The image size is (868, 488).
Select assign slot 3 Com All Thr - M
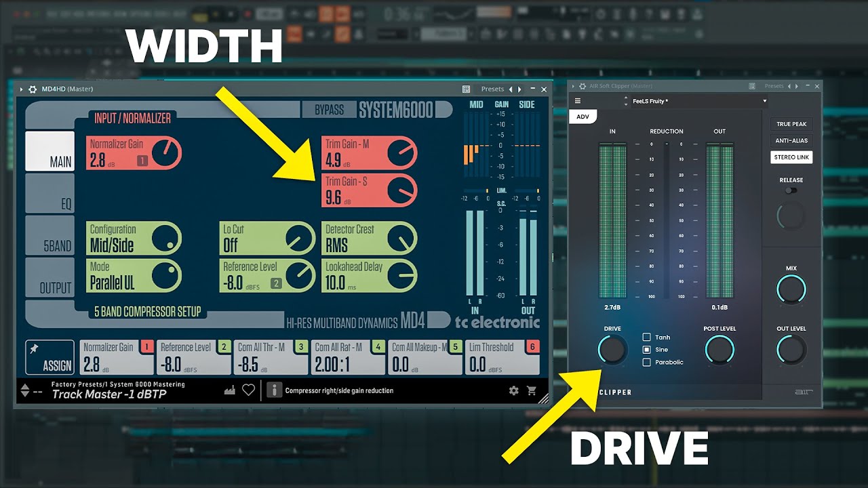click(271, 357)
